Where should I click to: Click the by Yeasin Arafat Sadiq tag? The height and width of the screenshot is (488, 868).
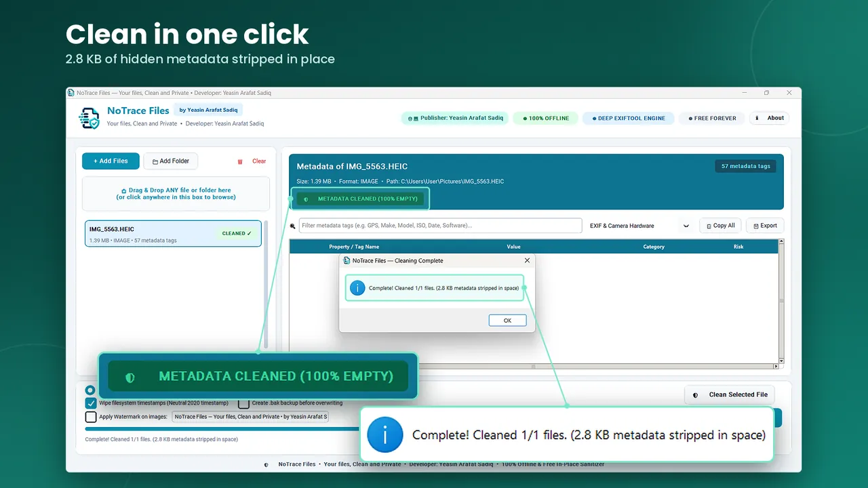click(x=208, y=110)
